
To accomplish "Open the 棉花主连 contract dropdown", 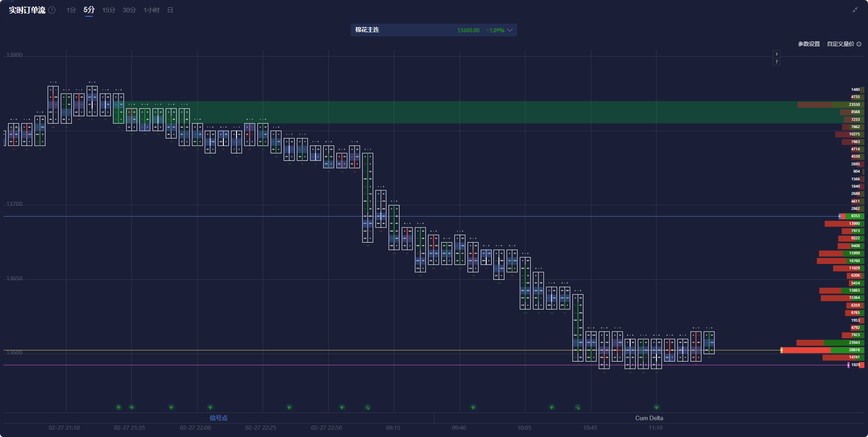I will coord(434,30).
